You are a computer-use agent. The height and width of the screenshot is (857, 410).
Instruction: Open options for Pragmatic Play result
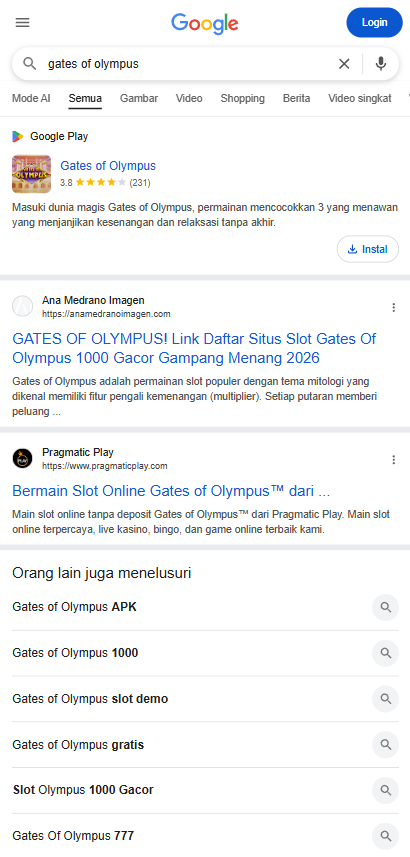pos(394,460)
